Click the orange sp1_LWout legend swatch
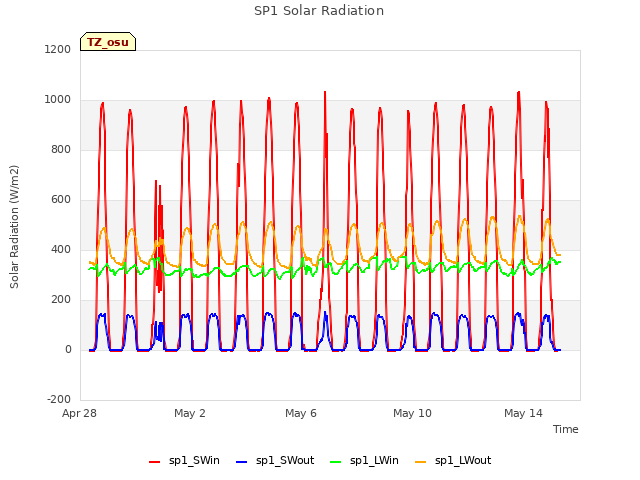 point(420,462)
